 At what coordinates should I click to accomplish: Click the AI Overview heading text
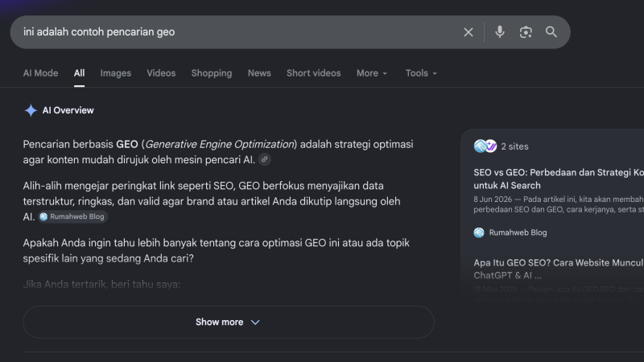coord(68,110)
